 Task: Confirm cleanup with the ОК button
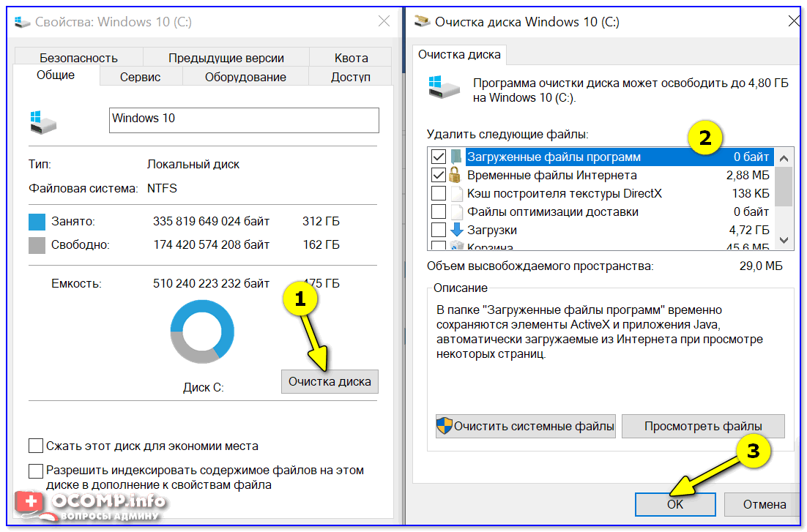675,504
